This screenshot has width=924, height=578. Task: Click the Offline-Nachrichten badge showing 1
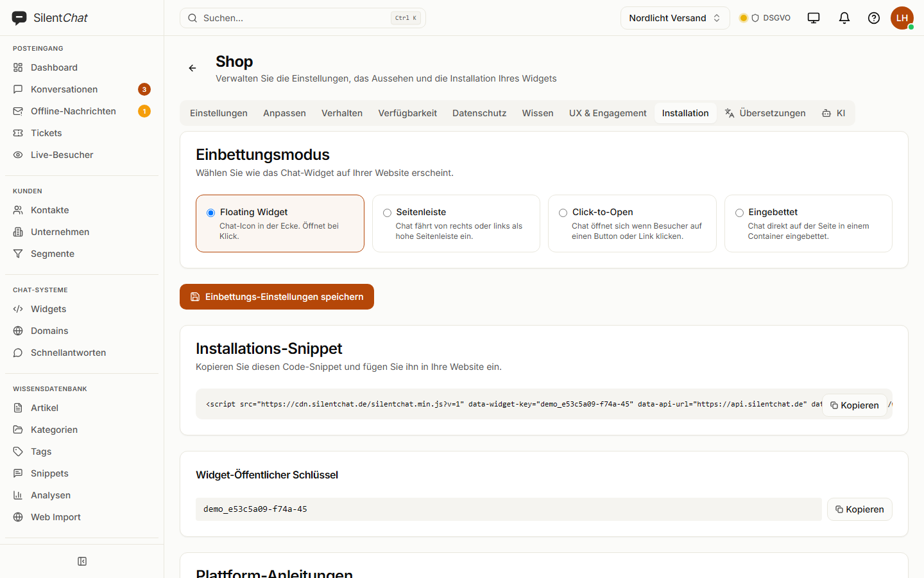coord(144,111)
